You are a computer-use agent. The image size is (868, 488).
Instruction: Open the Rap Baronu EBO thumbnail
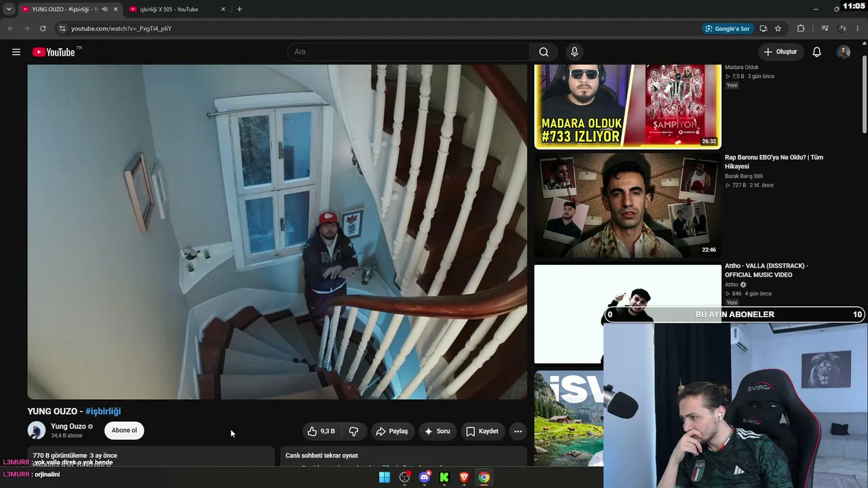click(628, 205)
